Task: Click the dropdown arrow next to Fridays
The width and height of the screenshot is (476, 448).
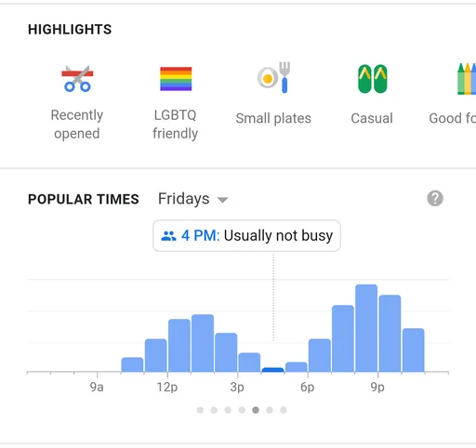Action: [222, 200]
